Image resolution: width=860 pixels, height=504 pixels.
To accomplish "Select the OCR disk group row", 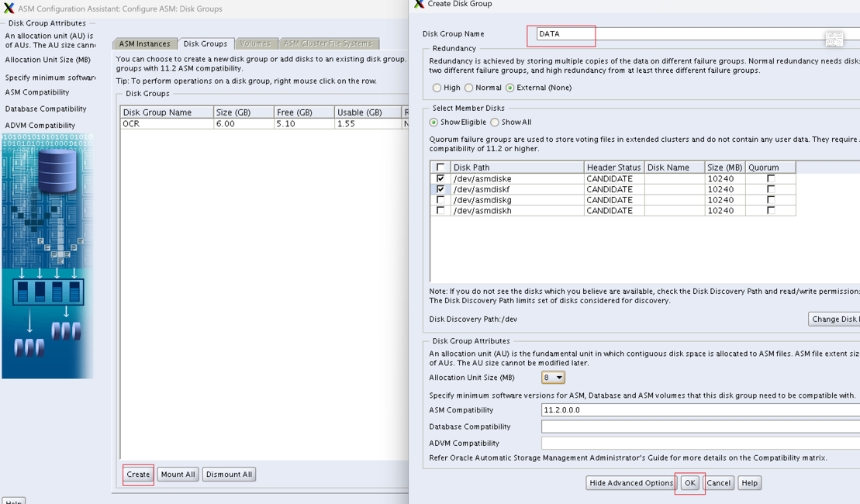I will 264,124.
